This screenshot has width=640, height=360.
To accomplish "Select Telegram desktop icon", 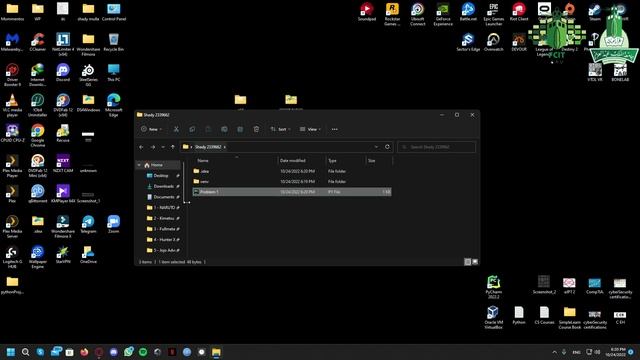I will point(88,224).
